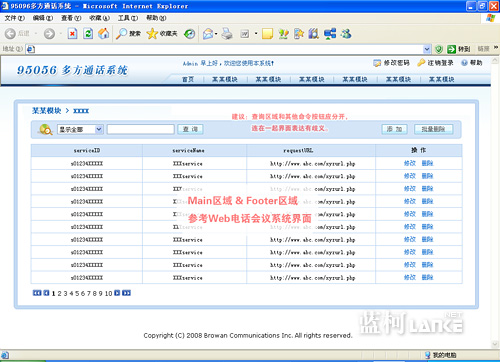Go to first page pagination icon
500x362 pixels.
click(x=37, y=293)
